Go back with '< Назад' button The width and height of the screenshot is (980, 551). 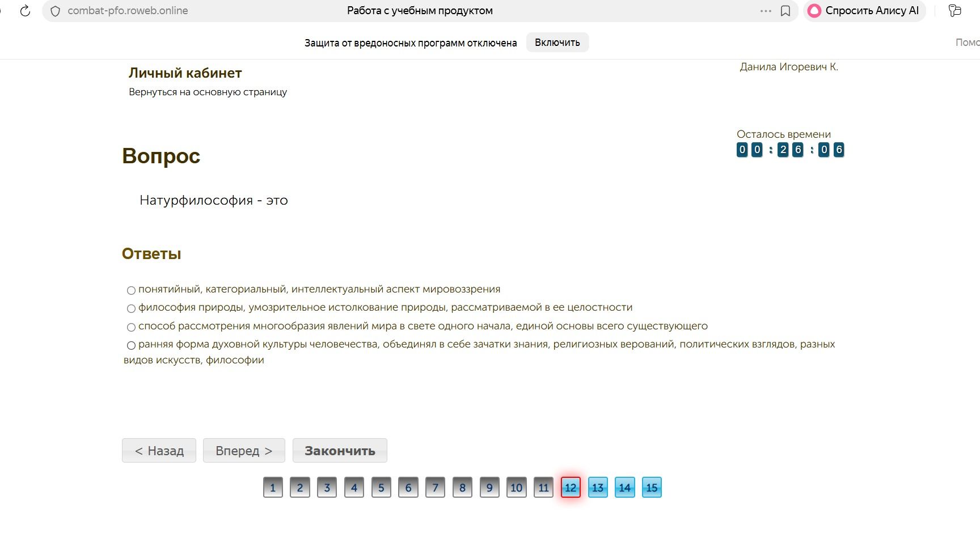tap(159, 451)
